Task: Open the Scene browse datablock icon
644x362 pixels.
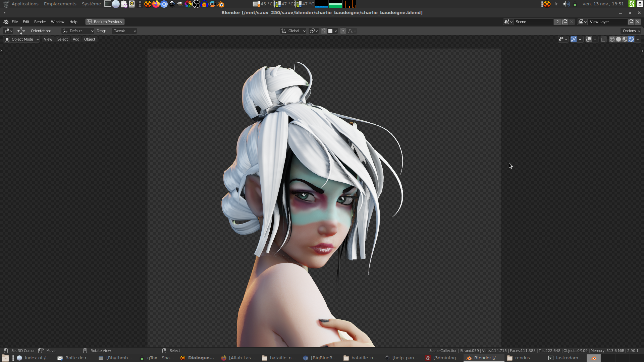Action: click(508, 22)
